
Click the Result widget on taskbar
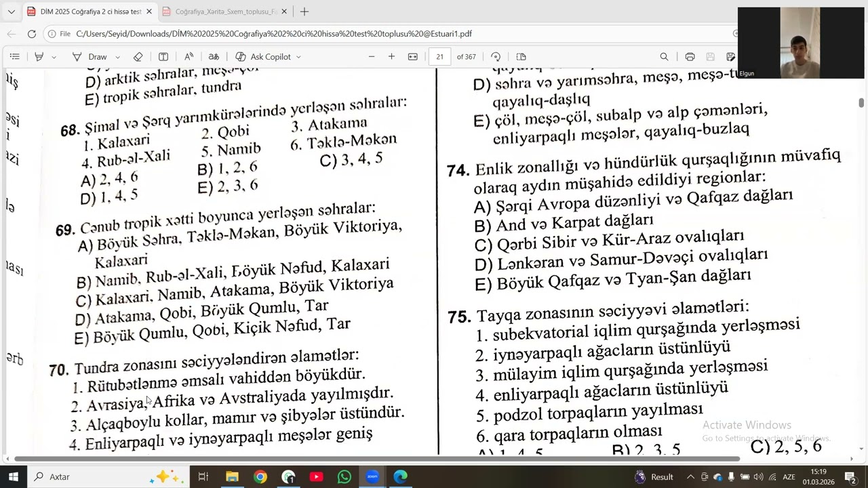pyautogui.click(x=654, y=476)
